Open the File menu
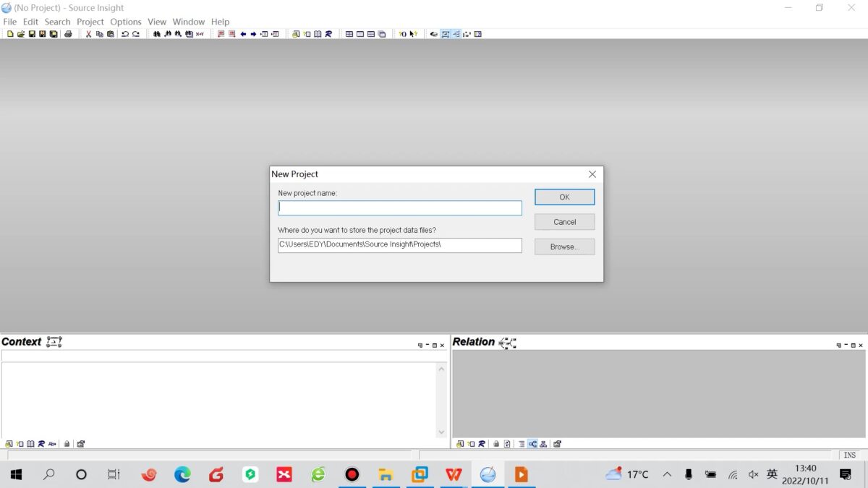Image resolution: width=868 pixels, height=488 pixels. click(10, 22)
